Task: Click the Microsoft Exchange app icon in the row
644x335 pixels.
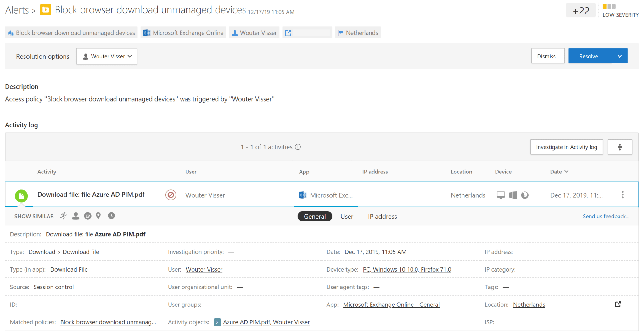Action: [302, 195]
